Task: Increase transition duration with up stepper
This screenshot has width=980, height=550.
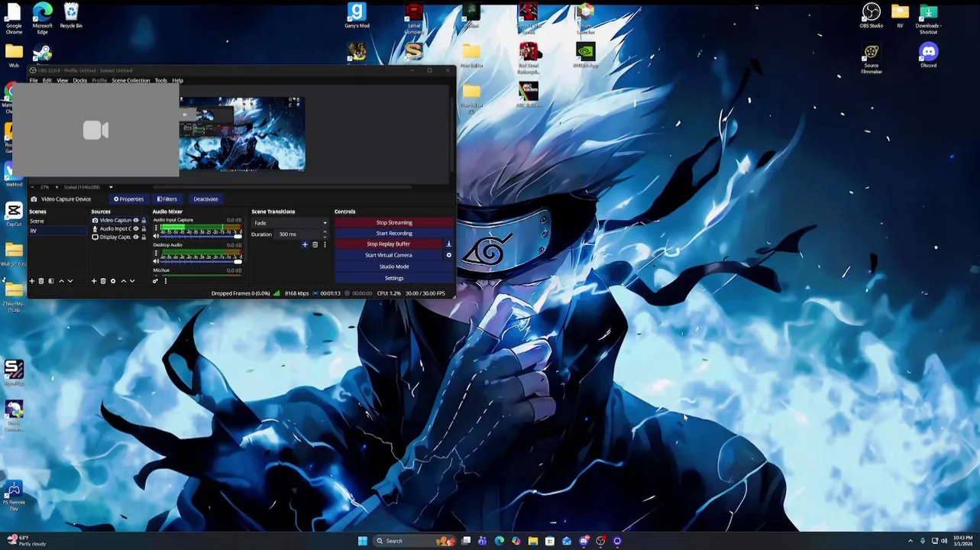Action: 325,231
